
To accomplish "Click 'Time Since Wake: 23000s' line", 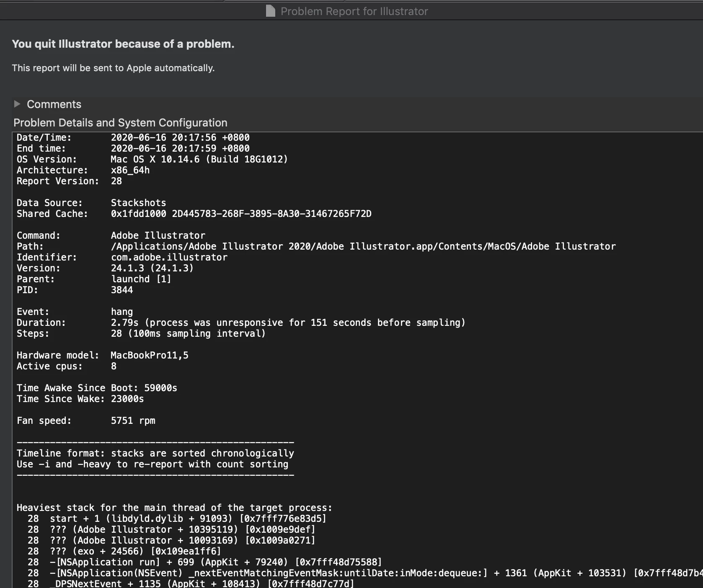I will 80,399.
